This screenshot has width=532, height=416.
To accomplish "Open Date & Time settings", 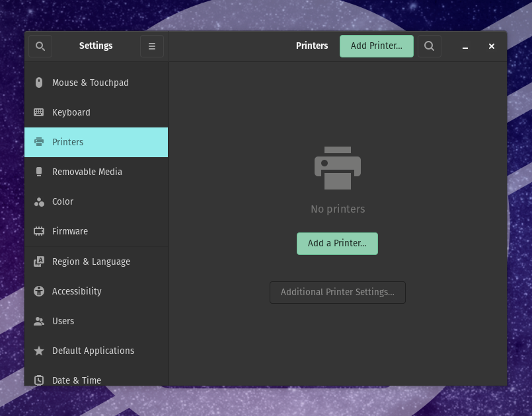I will (77, 380).
